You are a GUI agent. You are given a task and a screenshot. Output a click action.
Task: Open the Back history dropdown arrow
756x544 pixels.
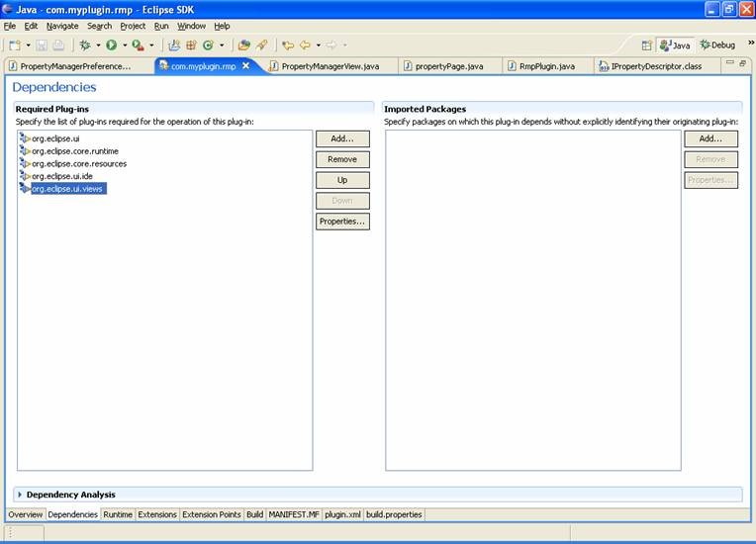tap(318, 45)
